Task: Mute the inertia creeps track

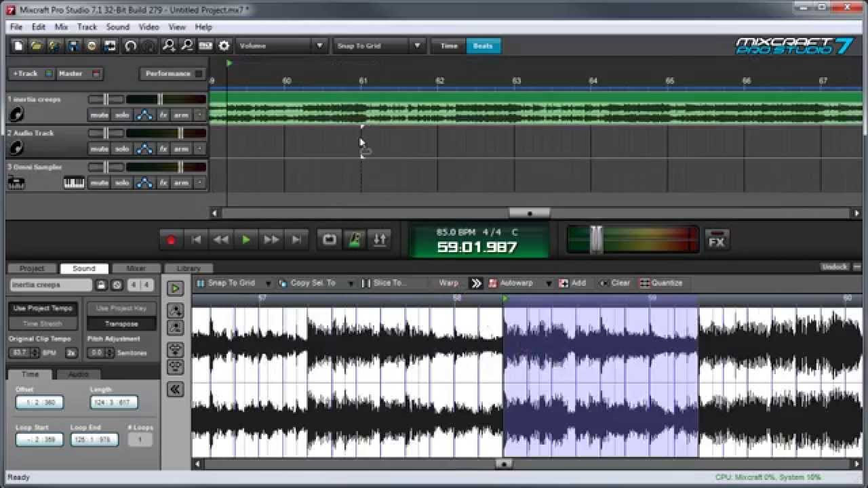Action: (x=99, y=115)
